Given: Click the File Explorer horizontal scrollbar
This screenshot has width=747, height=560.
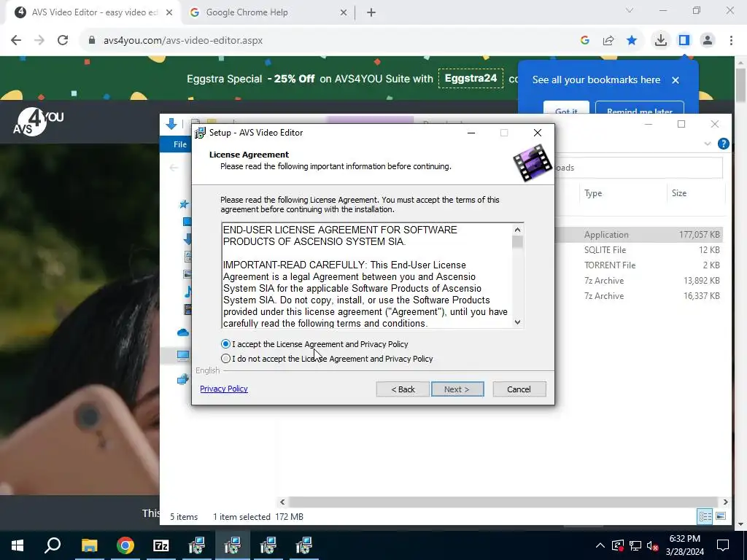Looking at the screenshot, I should [x=503, y=502].
